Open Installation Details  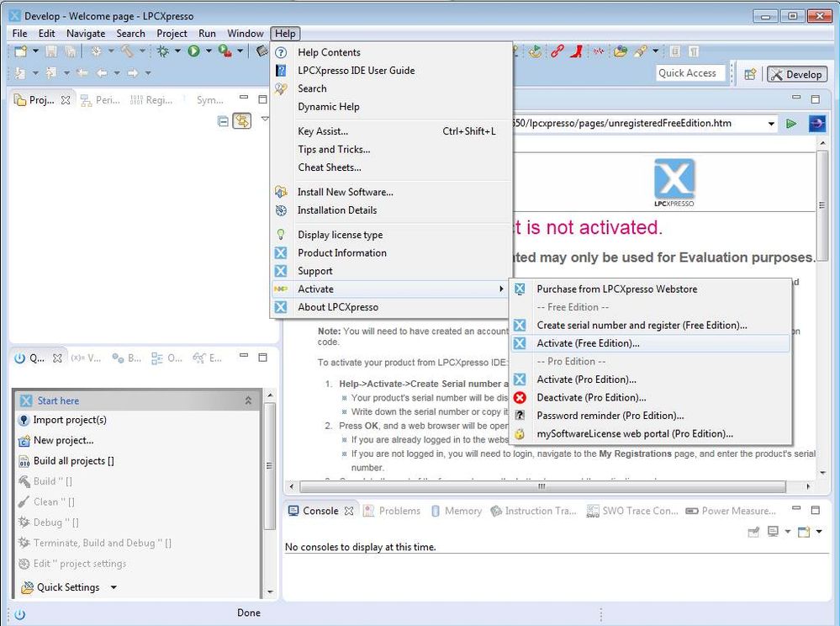pos(392,210)
